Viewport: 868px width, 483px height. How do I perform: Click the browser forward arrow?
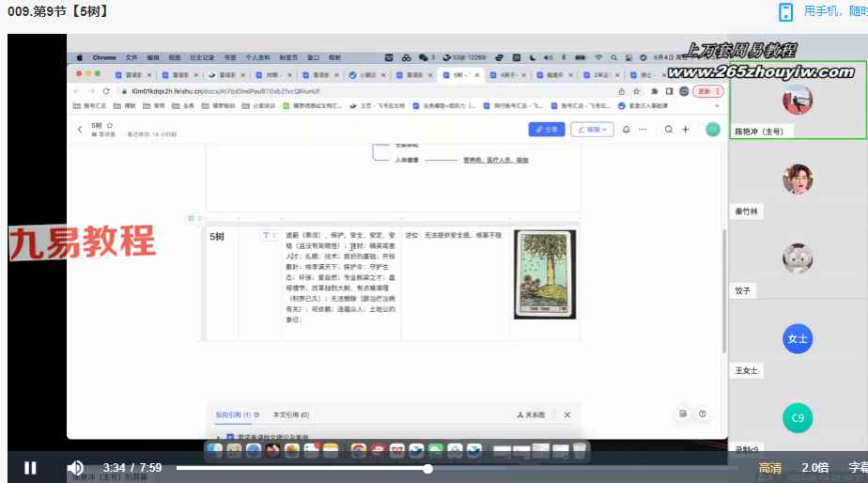(x=91, y=91)
